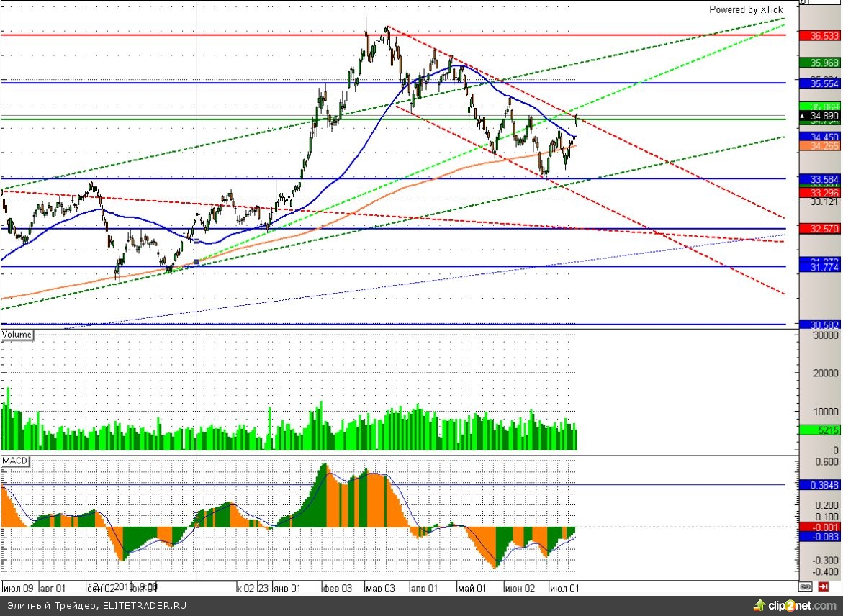Click the current price label 34.890

[819, 116]
